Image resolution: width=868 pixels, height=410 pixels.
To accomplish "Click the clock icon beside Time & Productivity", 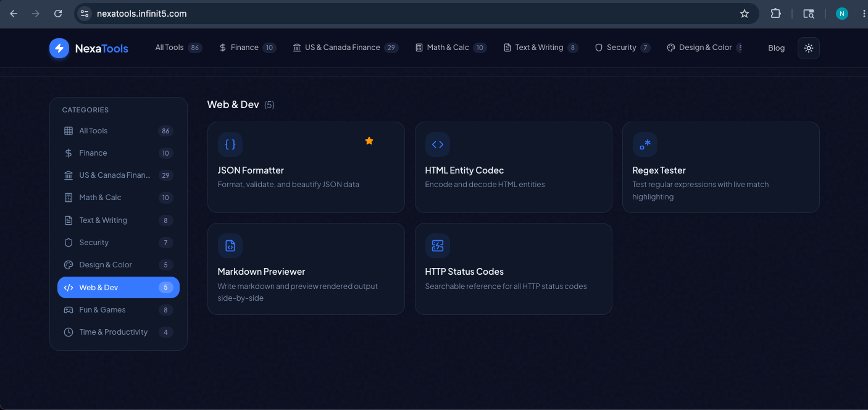I will pos(69,332).
